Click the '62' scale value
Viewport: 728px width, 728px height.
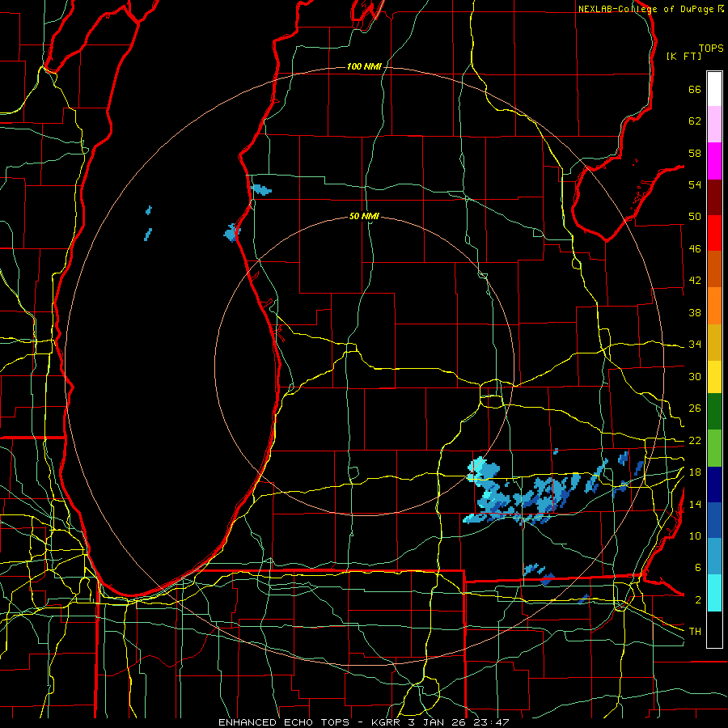(695, 121)
